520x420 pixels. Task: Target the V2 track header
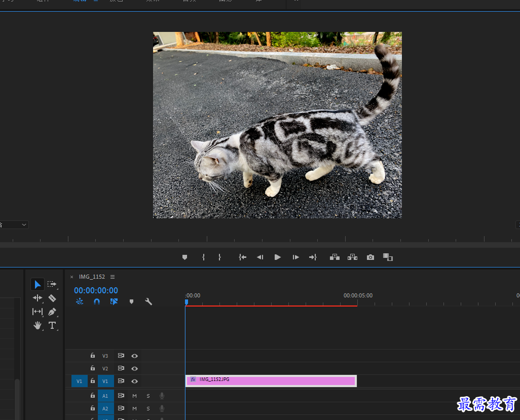coord(105,369)
